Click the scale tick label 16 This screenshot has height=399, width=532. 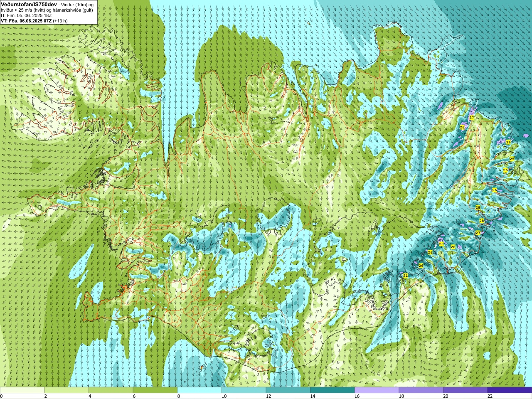357,396
